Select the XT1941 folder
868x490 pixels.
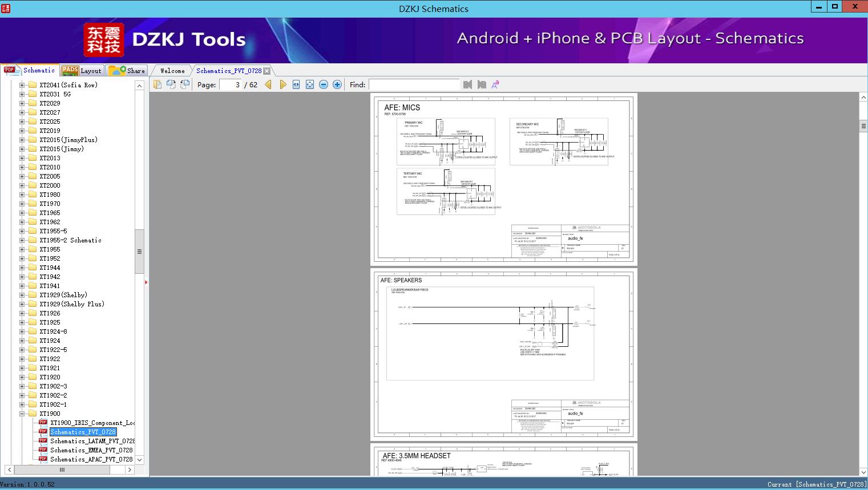click(50, 286)
